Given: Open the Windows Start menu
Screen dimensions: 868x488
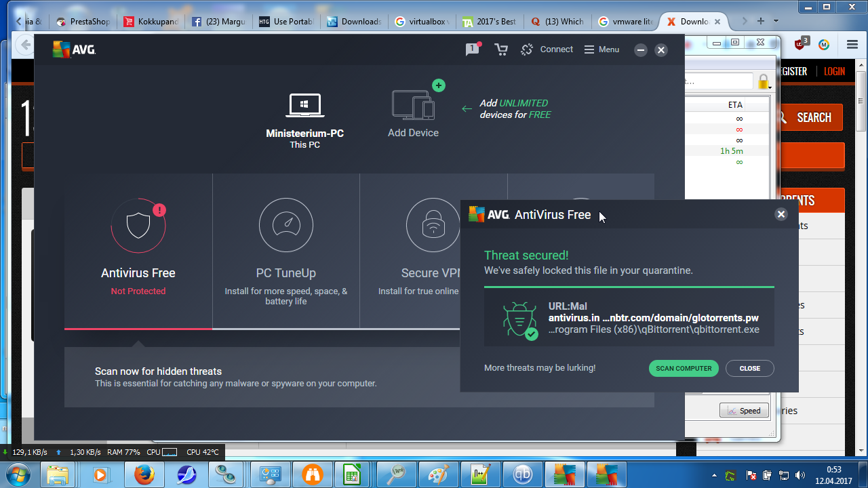Looking at the screenshot, I should (19, 474).
